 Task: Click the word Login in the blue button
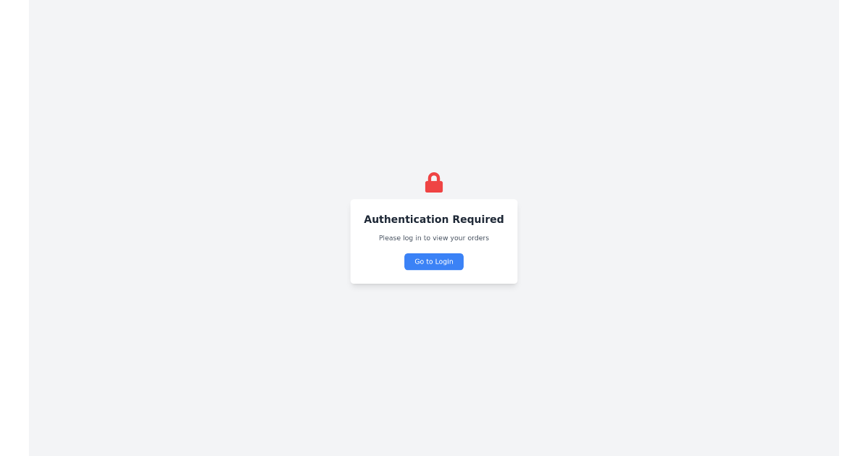(x=444, y=261)
